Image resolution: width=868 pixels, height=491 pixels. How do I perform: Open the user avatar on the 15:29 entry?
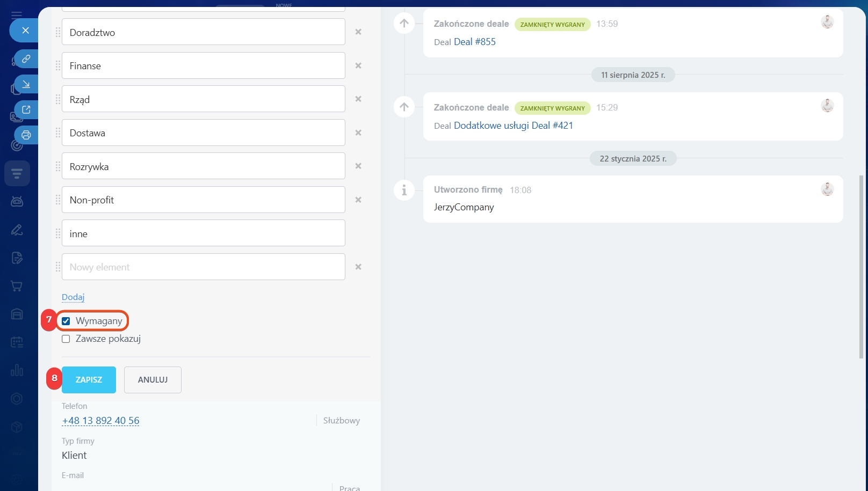coord(827,105)
